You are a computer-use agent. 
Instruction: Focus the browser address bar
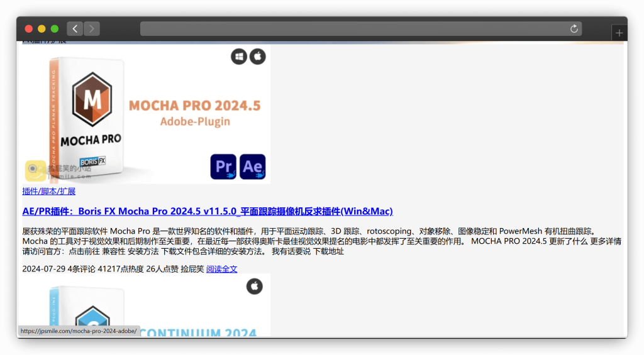coord(352,29)
